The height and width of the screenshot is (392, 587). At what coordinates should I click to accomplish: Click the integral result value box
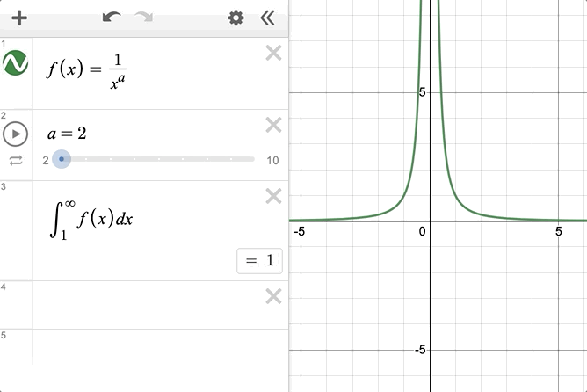(259, 261)
